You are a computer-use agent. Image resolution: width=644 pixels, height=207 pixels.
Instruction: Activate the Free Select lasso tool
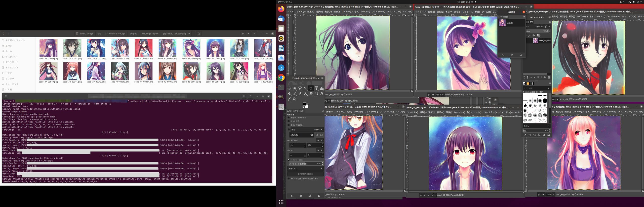pyautogui.click(x=300, y=88)
